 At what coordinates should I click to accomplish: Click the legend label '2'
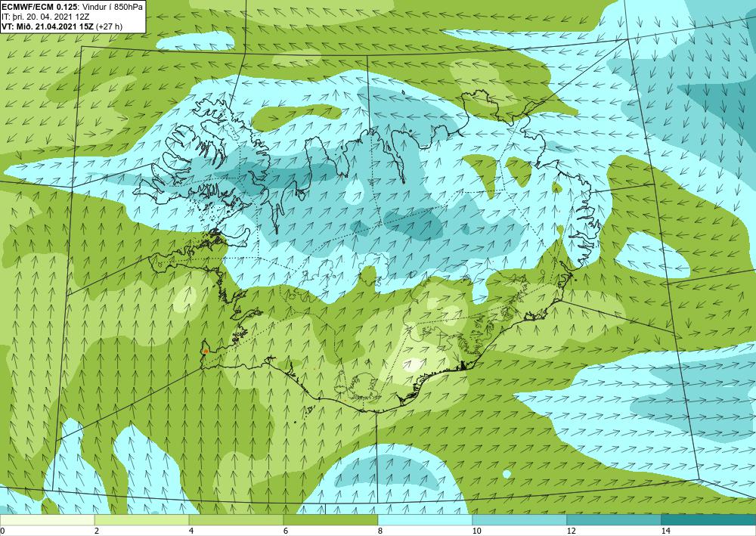(x=97, y=531)
